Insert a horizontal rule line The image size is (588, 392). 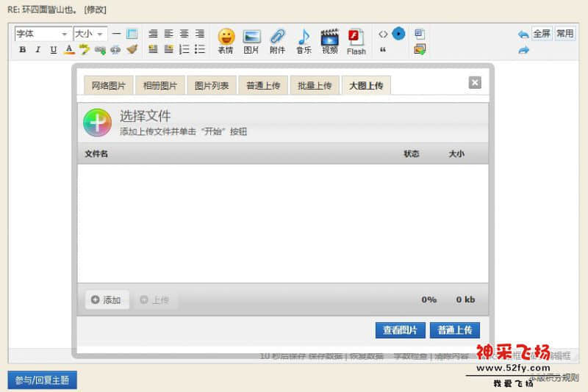(116, 34)
